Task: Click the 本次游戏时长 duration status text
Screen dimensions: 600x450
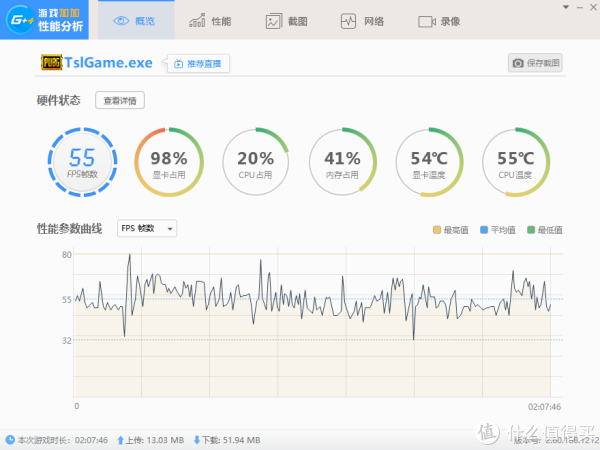Action: coord(63,440)
